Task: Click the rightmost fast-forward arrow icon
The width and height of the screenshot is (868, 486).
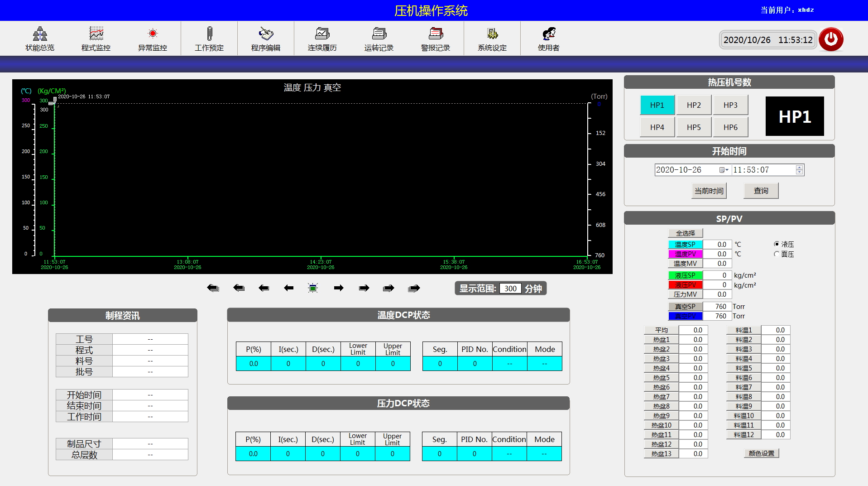Action: tap(414, 288)
